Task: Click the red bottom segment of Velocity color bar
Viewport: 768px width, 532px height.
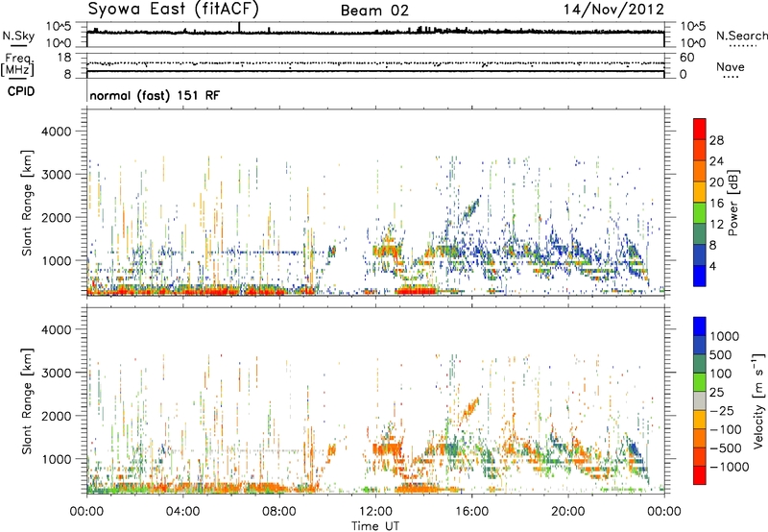Action: click(x=700, y=475)
